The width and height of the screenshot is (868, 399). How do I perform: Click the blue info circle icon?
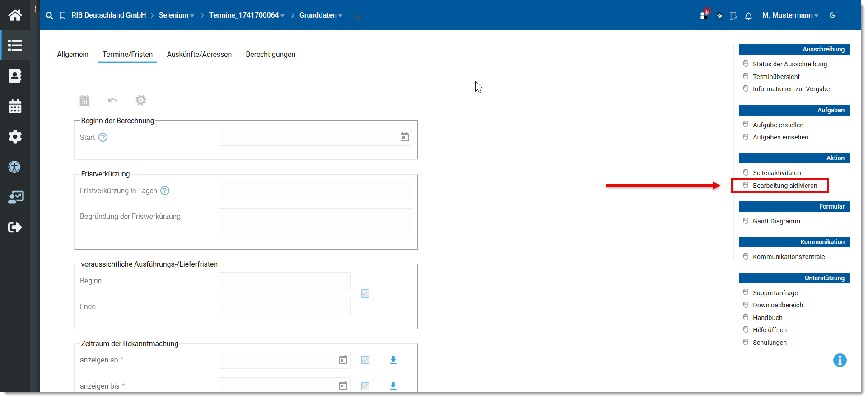(840, 360)
